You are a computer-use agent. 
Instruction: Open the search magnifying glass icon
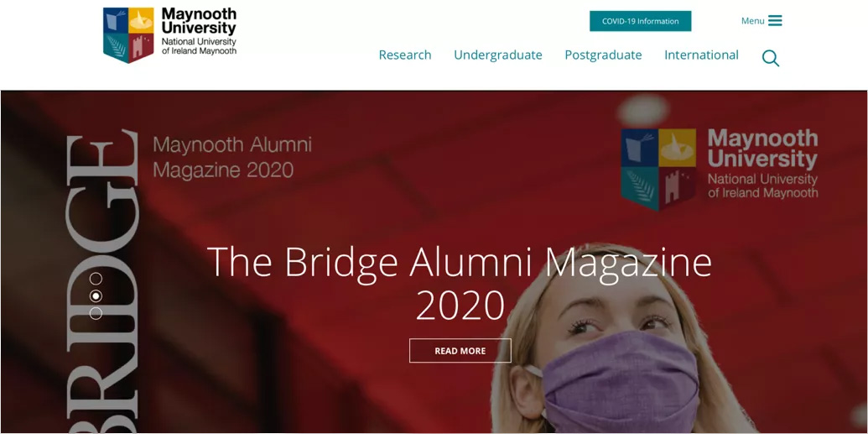click(770, 58)
